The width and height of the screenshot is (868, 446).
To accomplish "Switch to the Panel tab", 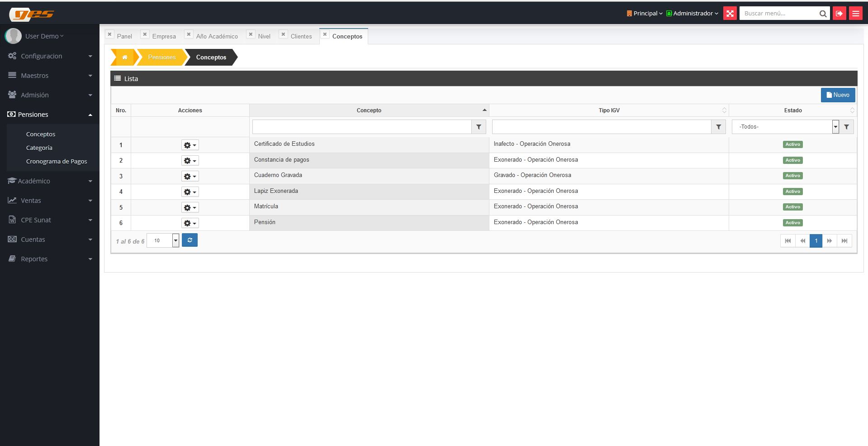I will pos(124,37).
